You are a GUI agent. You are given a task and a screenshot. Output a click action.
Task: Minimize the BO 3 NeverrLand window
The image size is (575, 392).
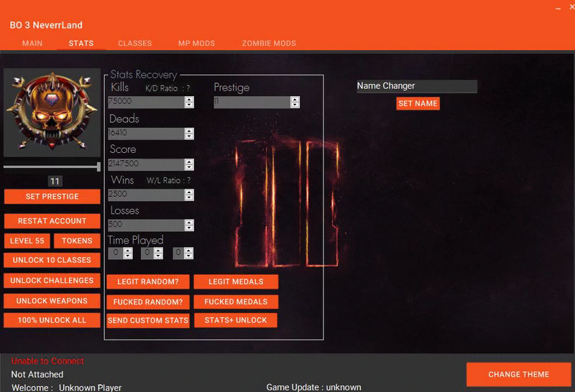pos(558,8)
